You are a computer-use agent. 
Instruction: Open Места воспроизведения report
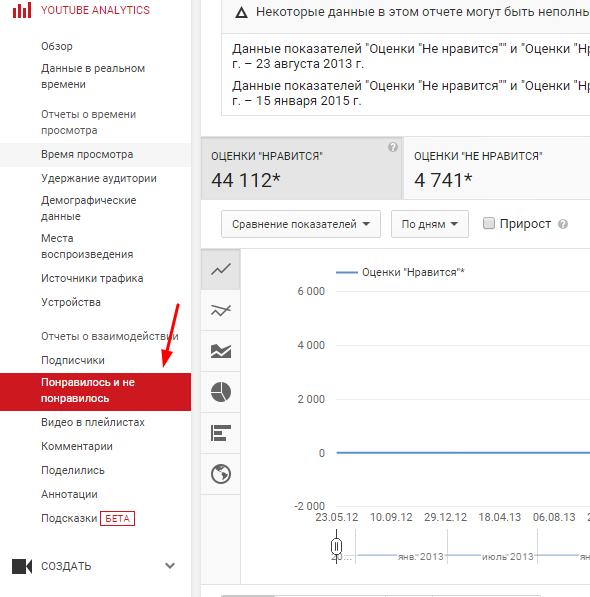87,246
